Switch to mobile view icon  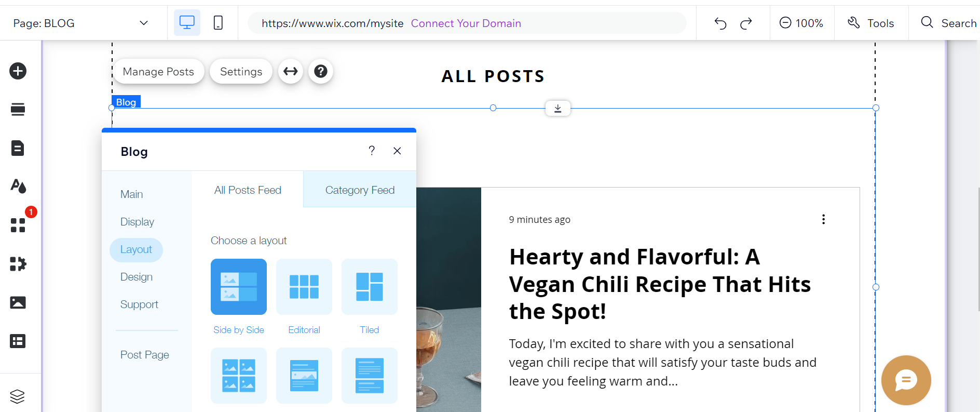[x=219, y=23]
